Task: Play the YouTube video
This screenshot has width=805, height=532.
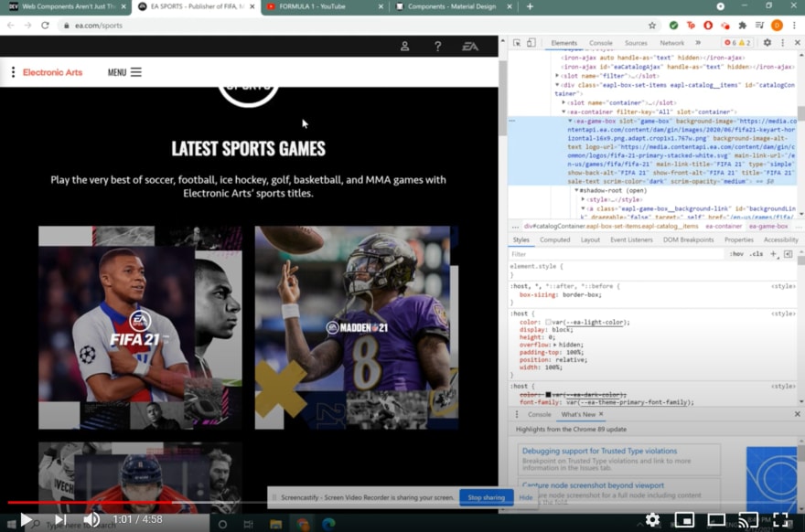Action: 26,520
